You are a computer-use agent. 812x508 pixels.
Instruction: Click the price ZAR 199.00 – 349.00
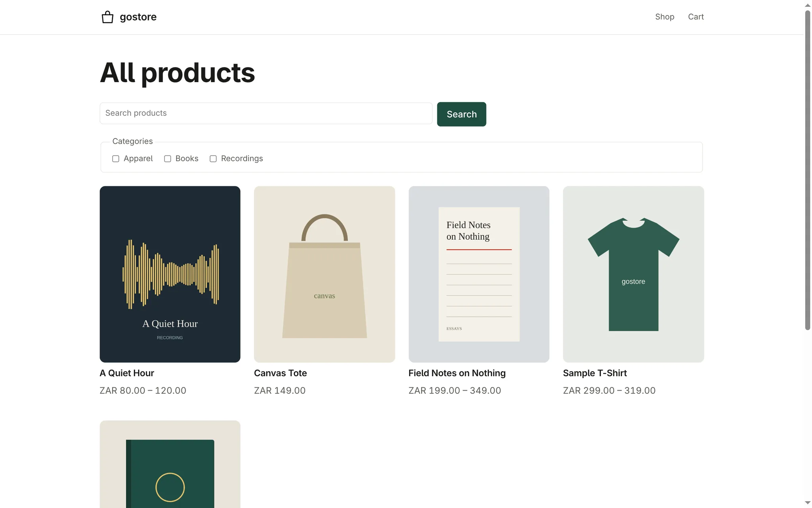455,391
